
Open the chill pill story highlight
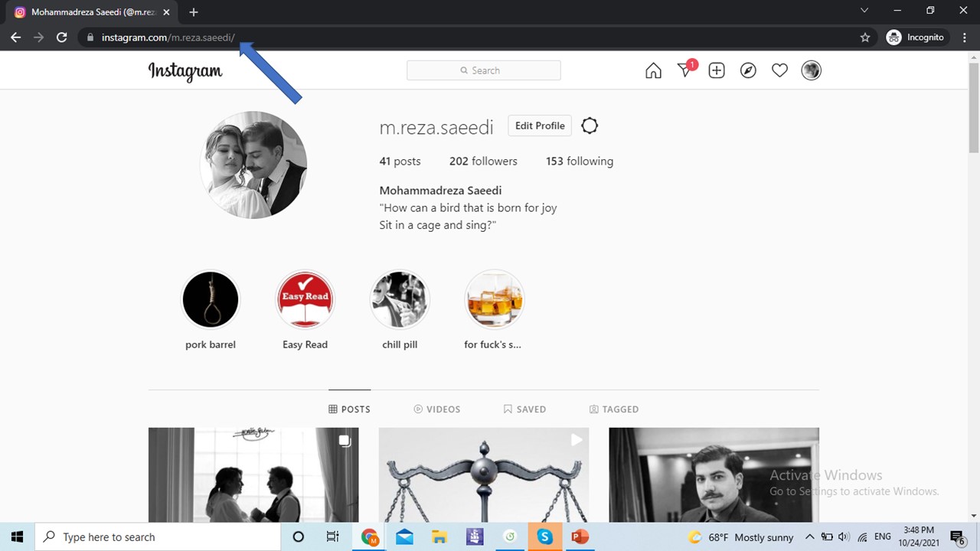pos(400,298)
